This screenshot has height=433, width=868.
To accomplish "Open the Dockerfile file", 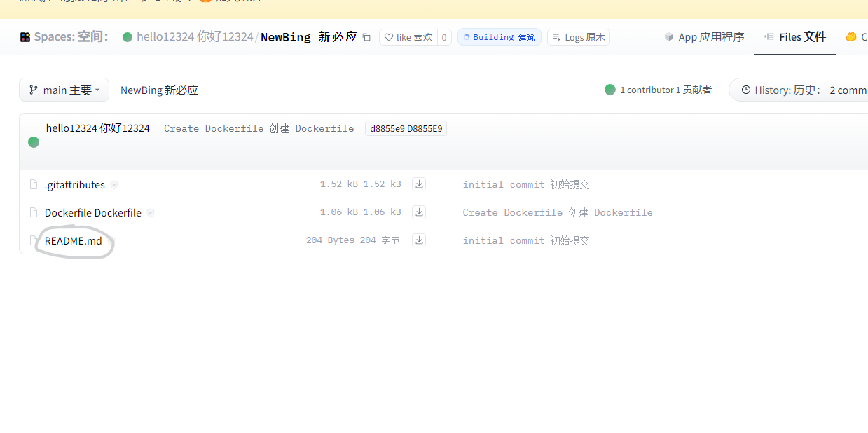I will coord(92,212).
